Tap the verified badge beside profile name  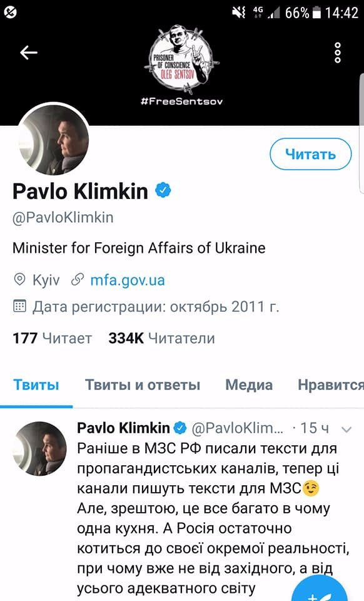coord(163,190)
